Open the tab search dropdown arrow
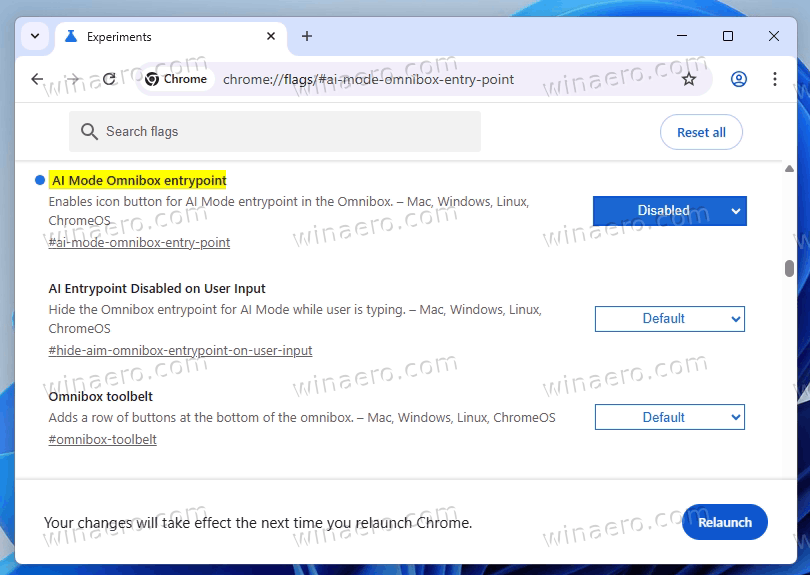Viewport: 810px width, 575px height. tap(35, 36)
